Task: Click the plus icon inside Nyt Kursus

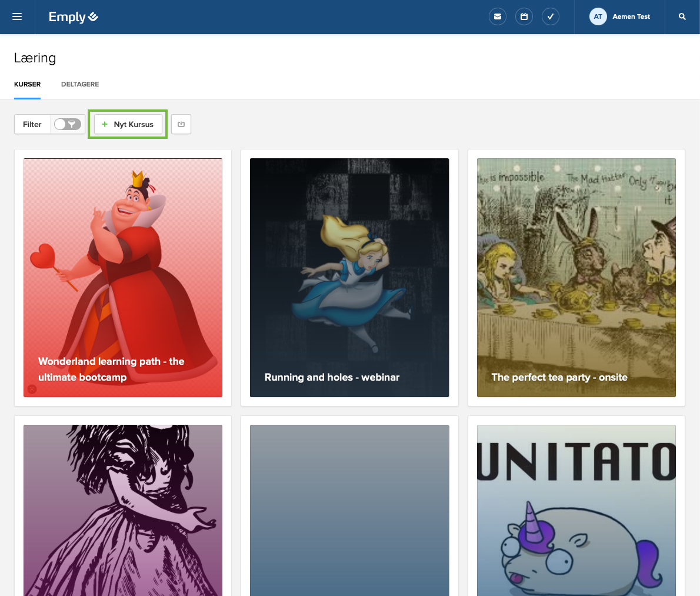Action: click(x=105, y=124)
